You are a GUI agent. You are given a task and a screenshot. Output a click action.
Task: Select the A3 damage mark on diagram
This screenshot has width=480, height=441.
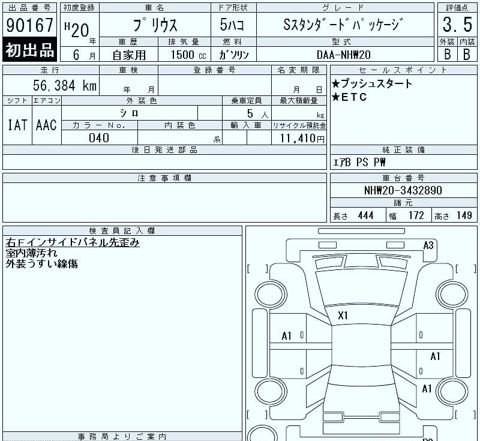428,246
